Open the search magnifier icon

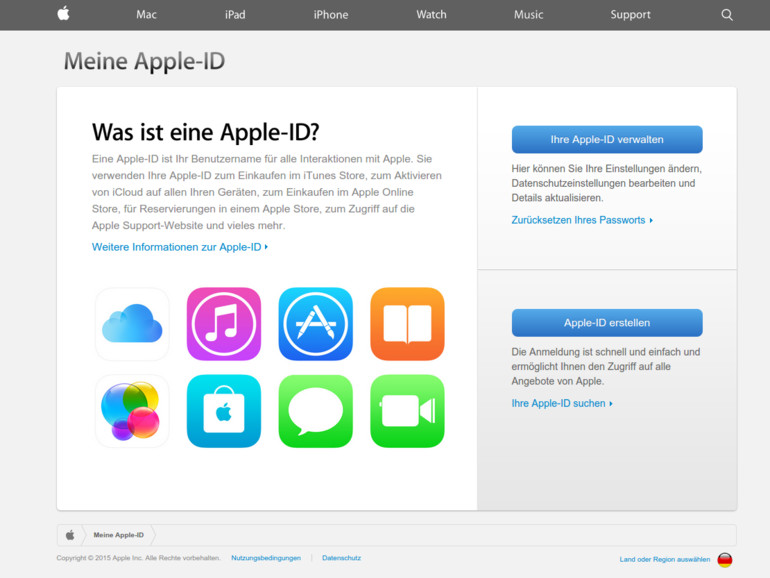tap(727, 15)
